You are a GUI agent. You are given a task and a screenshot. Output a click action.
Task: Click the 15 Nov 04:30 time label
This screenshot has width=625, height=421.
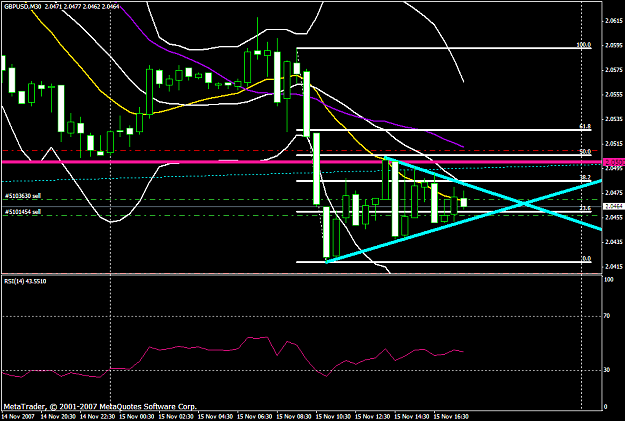215,417
